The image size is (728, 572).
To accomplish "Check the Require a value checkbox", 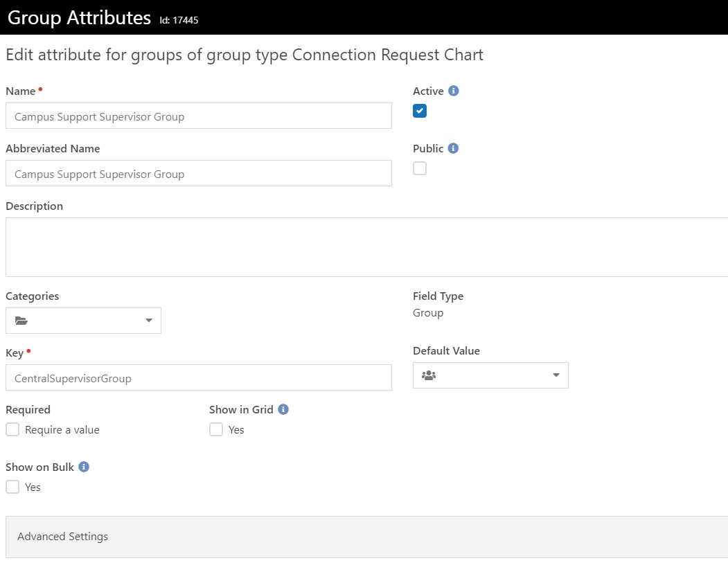I will [12, 429].
